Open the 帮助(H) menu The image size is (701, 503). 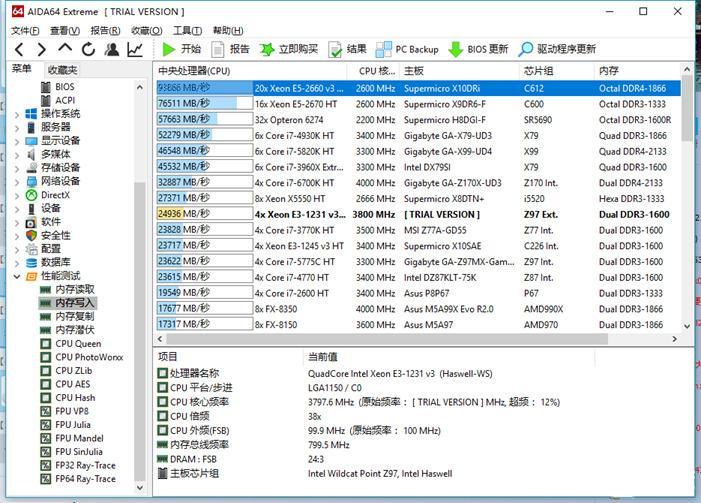228,30
